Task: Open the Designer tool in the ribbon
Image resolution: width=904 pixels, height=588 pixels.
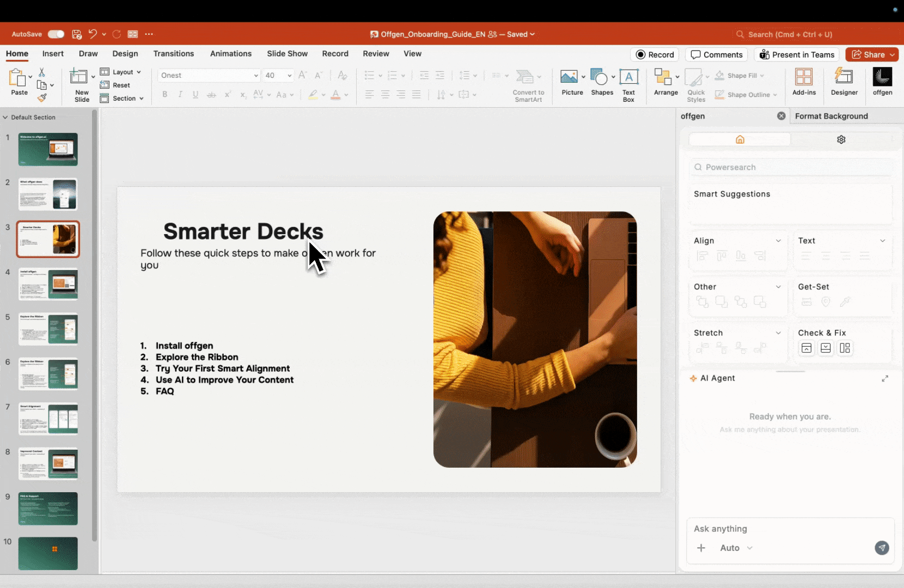Action: click(844, 81)
